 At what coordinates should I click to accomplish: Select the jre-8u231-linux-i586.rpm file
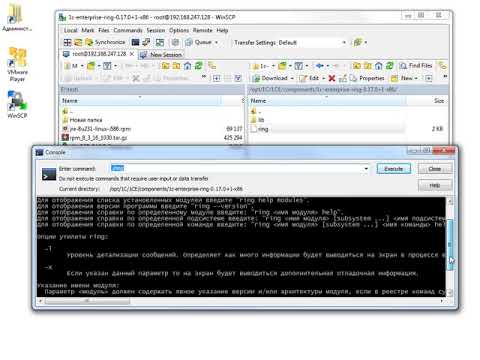click(x=97, y=129)
